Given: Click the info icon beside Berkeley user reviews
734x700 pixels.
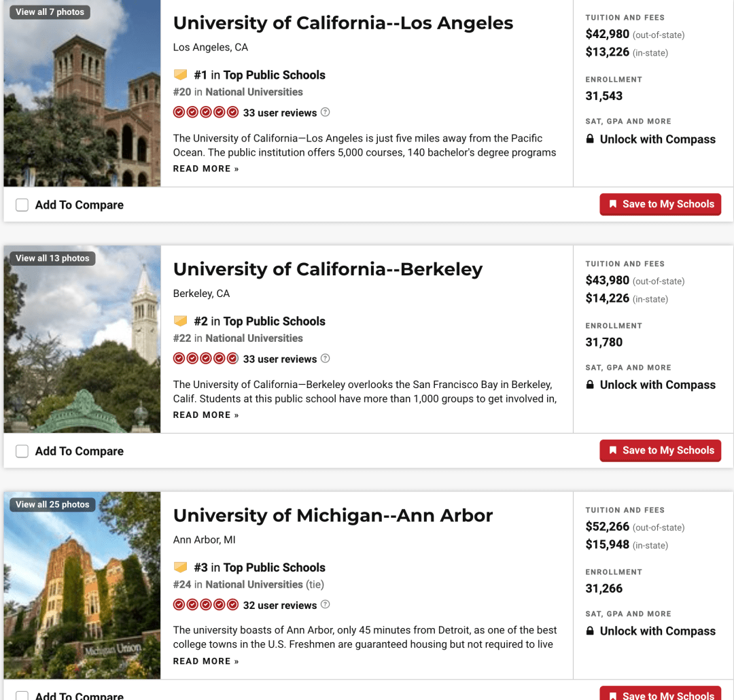Looking at the screenshot, I should [325, 358].
